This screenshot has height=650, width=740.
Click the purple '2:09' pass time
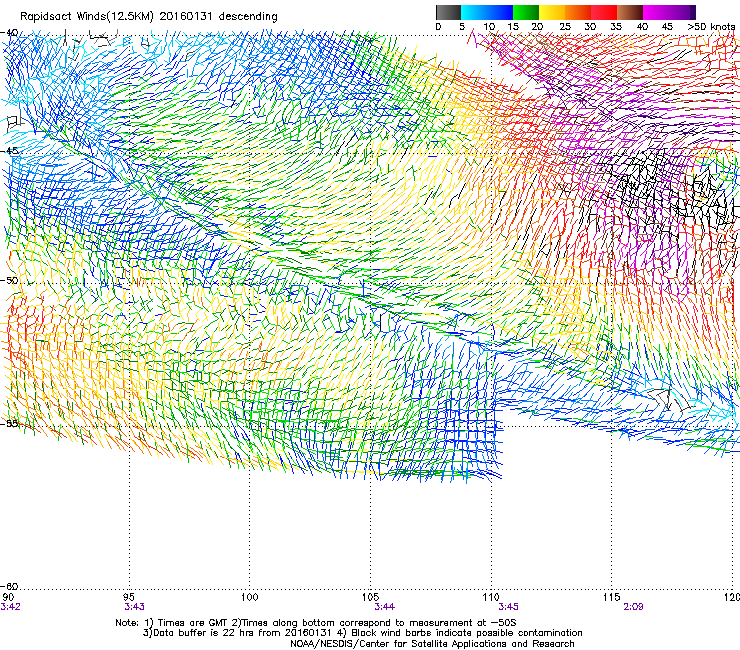click(633, 607)
